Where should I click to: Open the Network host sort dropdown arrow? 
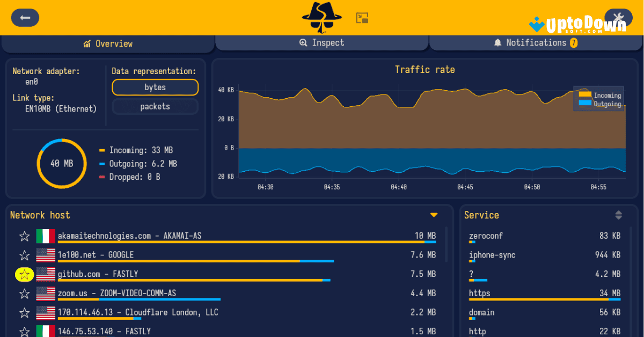click(x=434, y=214)
